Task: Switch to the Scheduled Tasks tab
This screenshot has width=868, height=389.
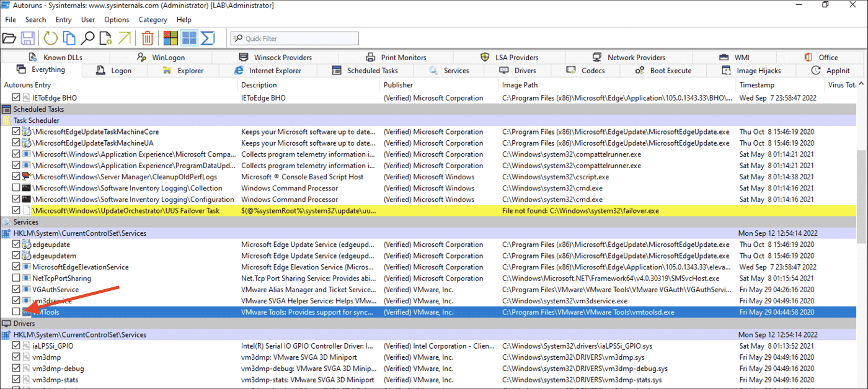Action: pos(365,70)
